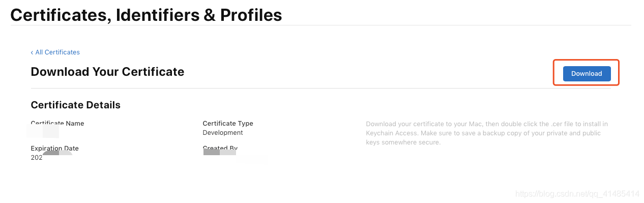The image size is (644, 203).
Task: Click the divider line below Download Your Certificate
Action: pos(320,88)
